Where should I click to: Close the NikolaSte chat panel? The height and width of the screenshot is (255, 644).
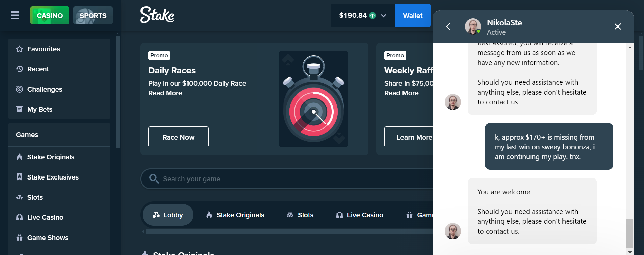tap(618, 27)
